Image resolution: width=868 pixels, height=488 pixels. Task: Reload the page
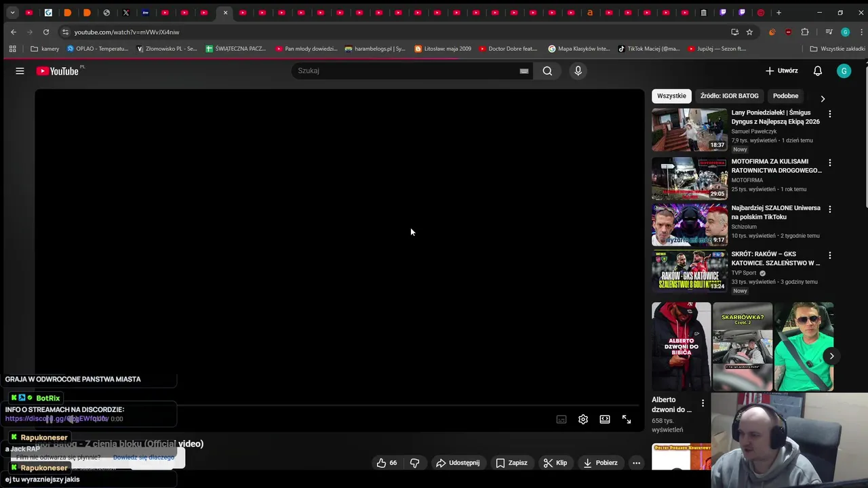coord(46,32)
